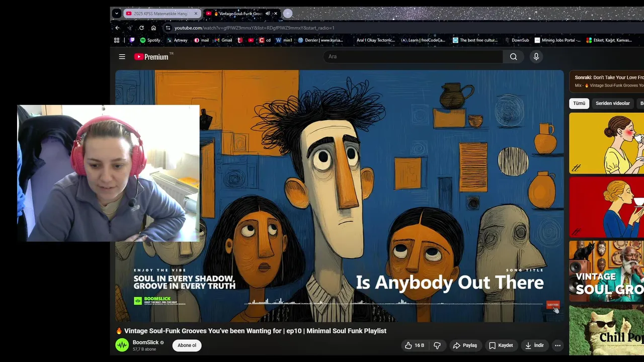Viewport: 644px width, 362px height.
Task: Open the Twitch bookmark icon
Action: pyautogui.click(x=132, y=40)
